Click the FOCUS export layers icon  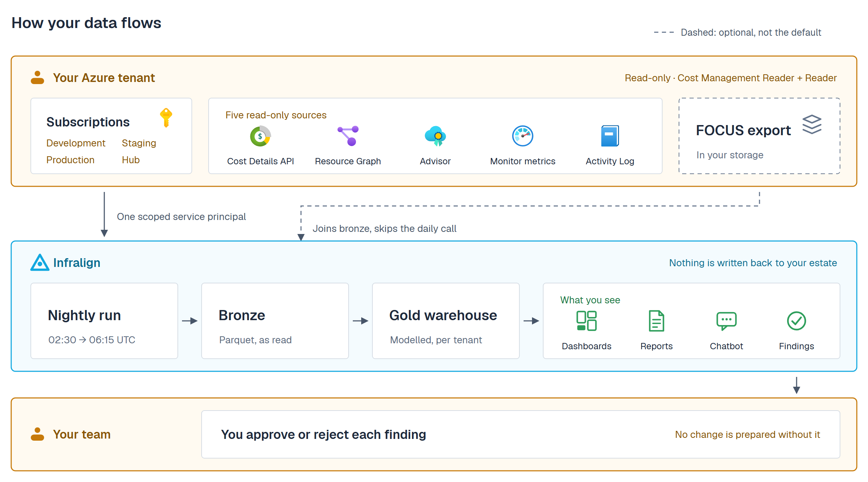(x=812, y=124)
